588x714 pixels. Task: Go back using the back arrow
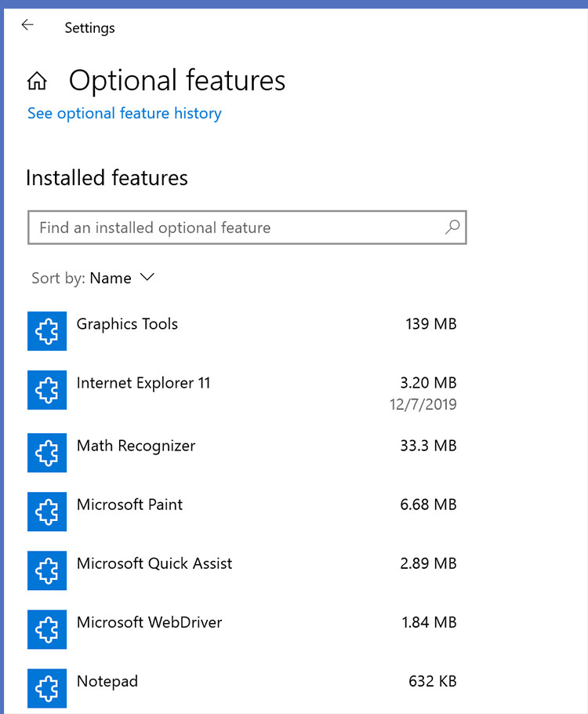27,25
